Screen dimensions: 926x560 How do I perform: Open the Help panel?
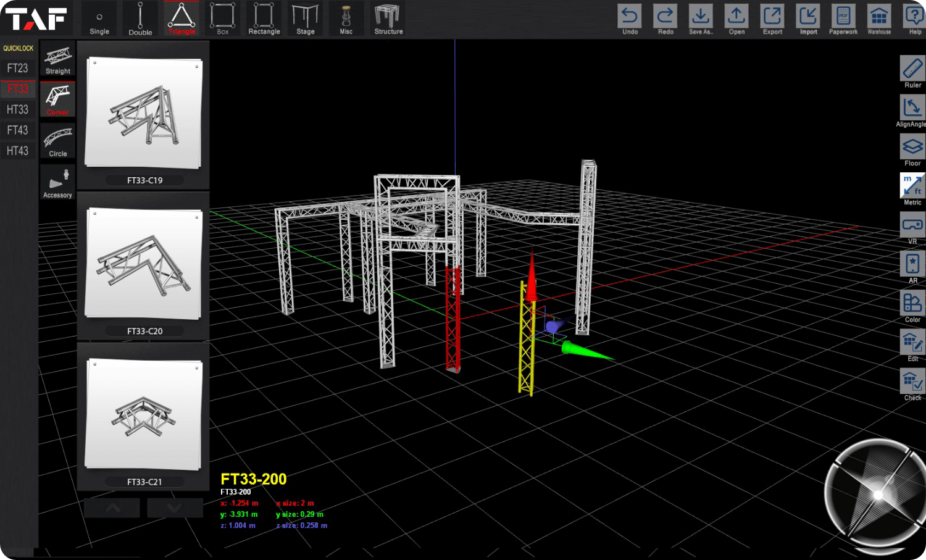(914, 19)
